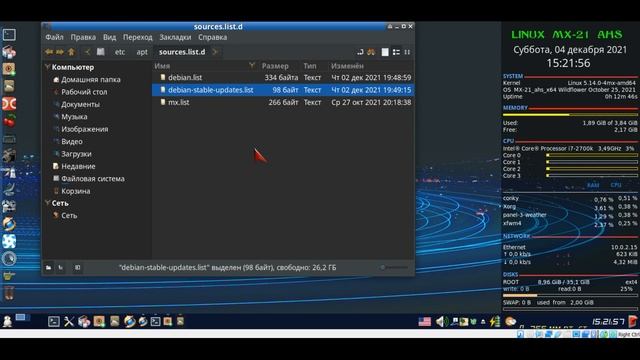Go forward with the toolbar forward arrow

tap(60, 52)
